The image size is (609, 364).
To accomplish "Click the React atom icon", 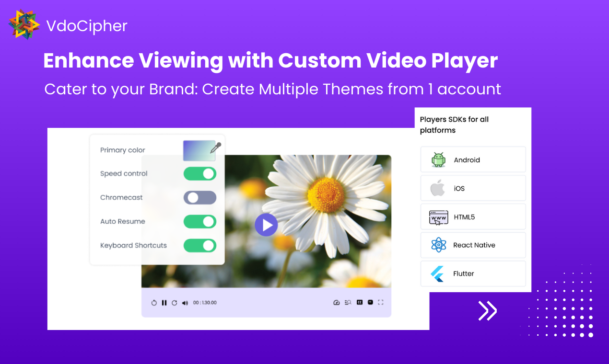I will (x=438, y=245).
